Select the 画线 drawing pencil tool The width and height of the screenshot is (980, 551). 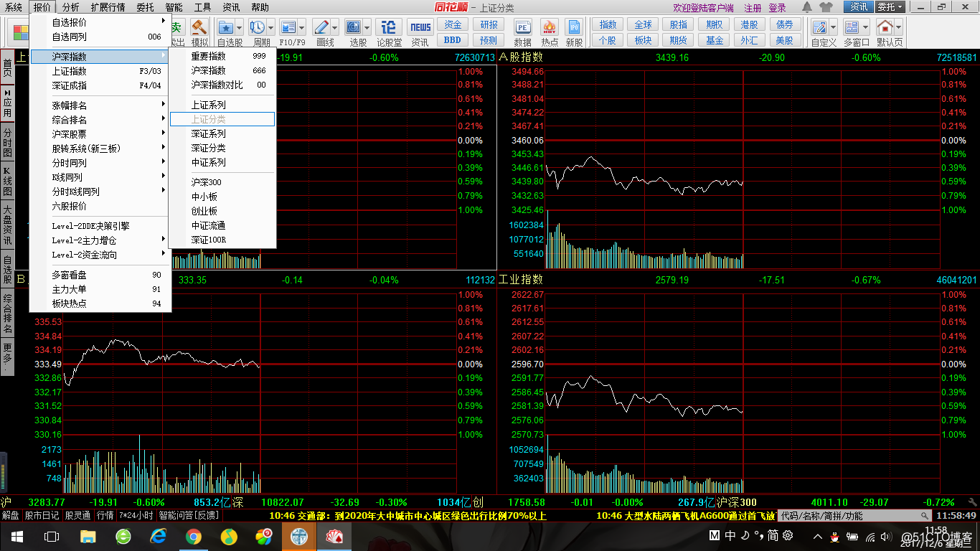click(321, 28)
